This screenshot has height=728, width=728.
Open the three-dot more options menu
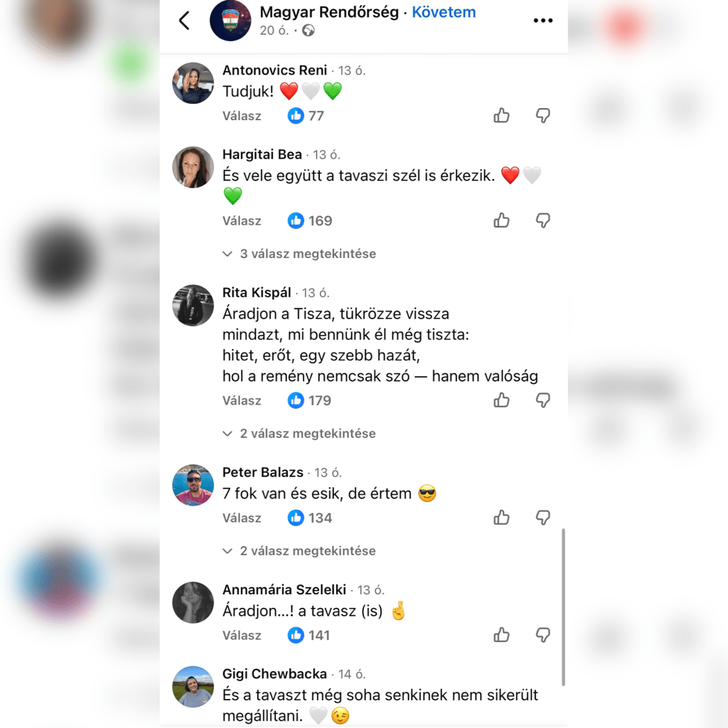[x=542, y=21]
